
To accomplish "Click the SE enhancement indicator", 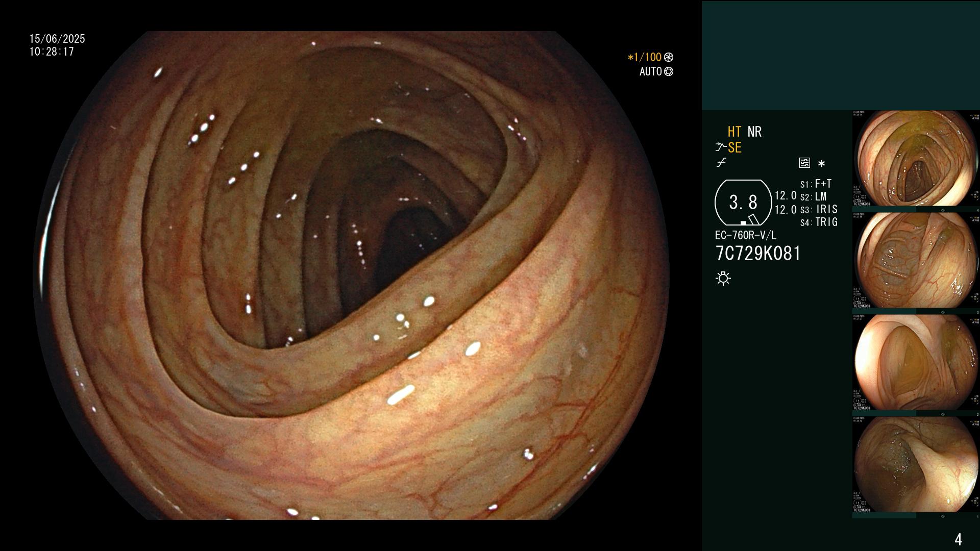I will 734,147.
